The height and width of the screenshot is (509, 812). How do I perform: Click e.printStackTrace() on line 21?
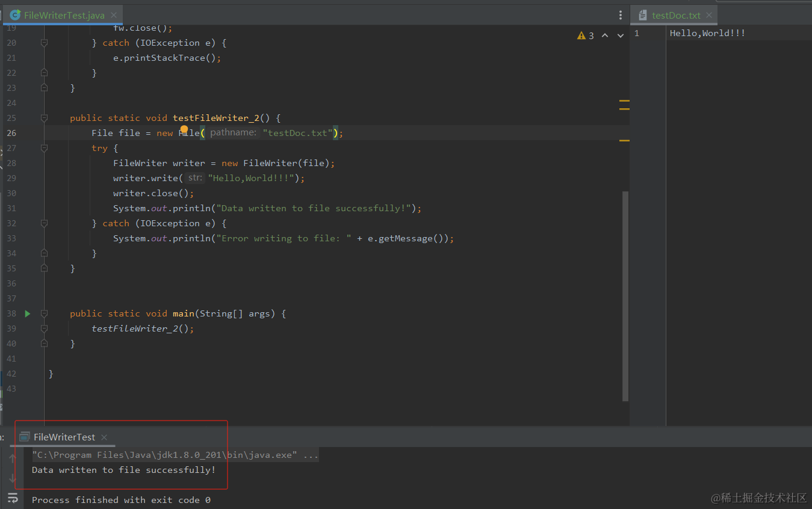[167, 58]
